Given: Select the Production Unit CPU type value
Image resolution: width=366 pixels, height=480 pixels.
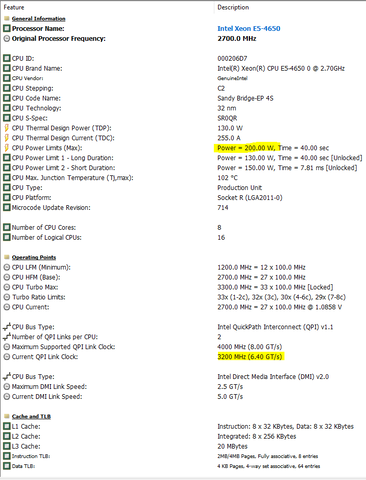Looking at the screenshot, I should [x=240, y=188].
